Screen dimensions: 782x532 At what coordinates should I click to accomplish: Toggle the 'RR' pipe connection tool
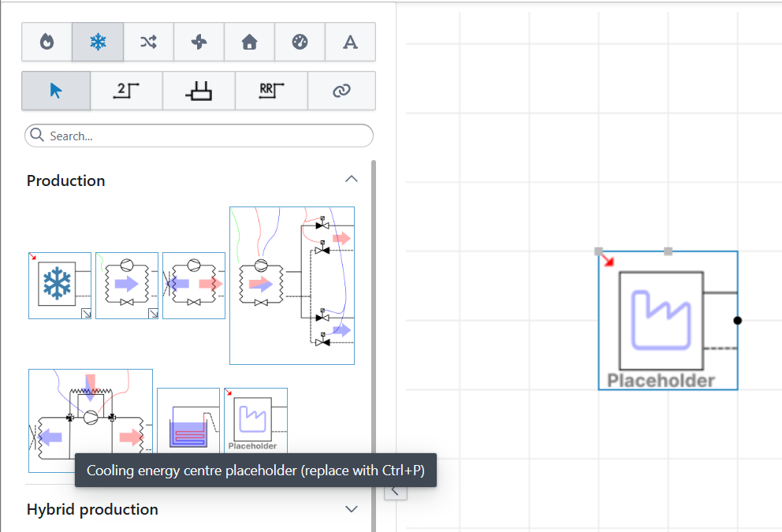[271, 91]
